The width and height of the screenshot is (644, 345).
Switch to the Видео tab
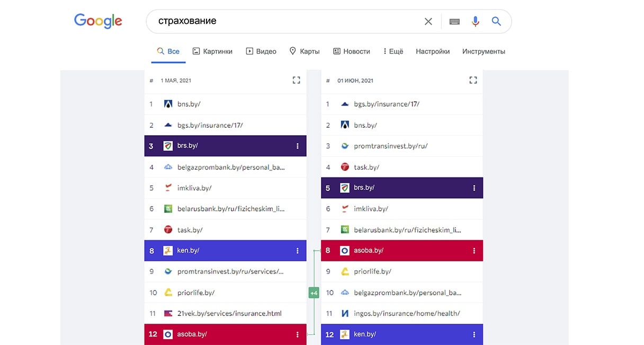[x=261, y=51]
